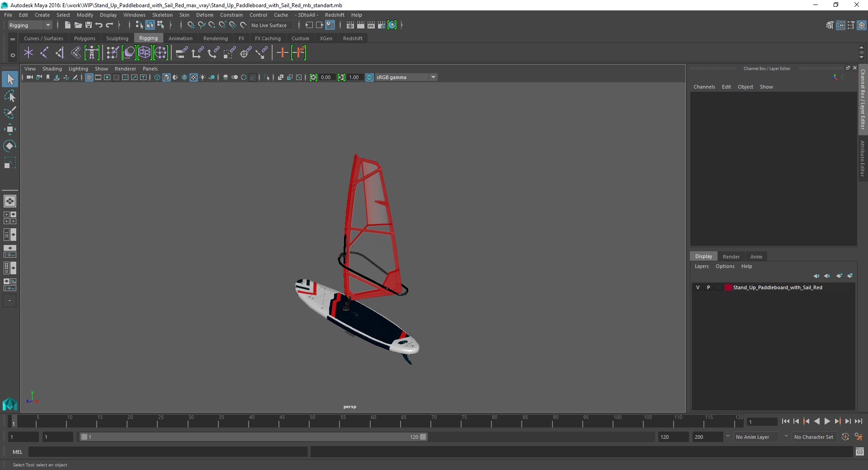
Task: Toggle wireframe shading in the panel toolbar
Action: pyautogui.click(x=157, y=77)
